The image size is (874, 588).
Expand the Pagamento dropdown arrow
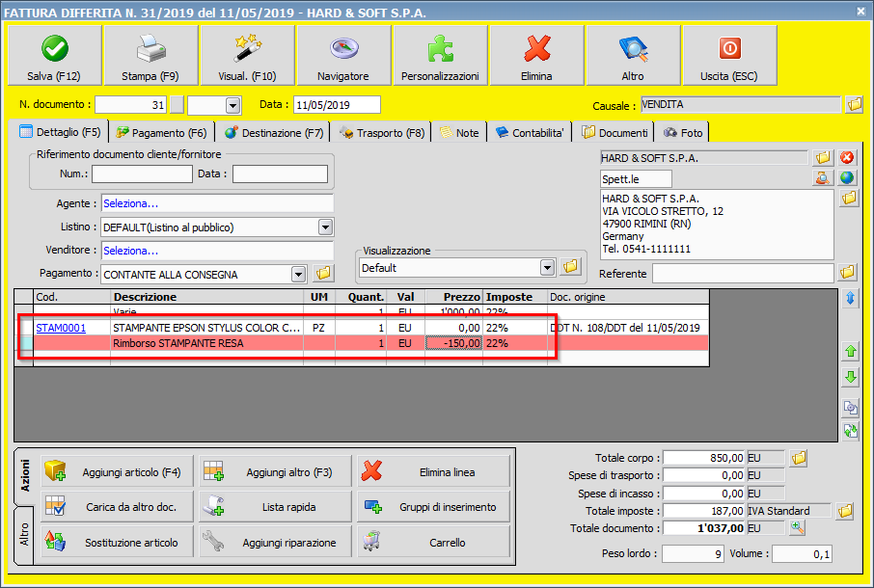[x=299, y=274]
